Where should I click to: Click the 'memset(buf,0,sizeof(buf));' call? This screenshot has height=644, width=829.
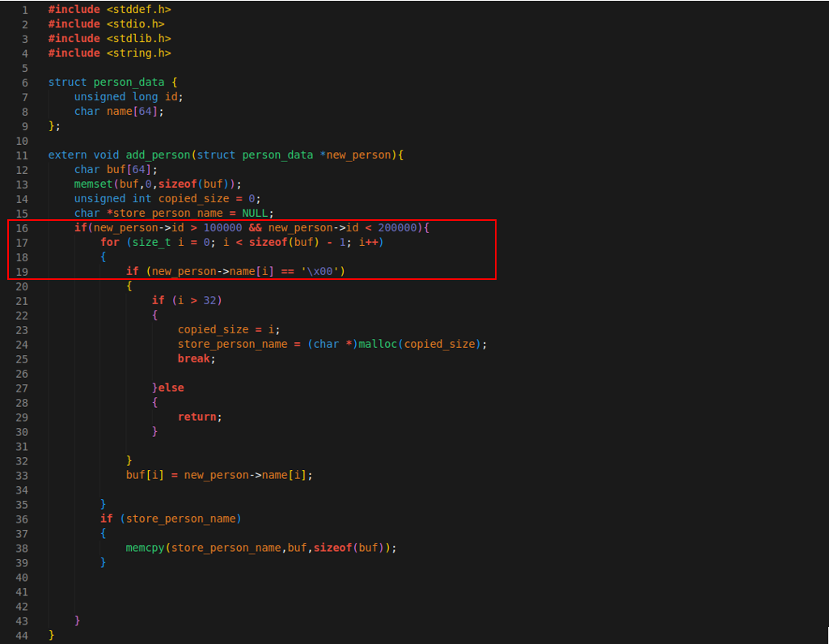click(x=158, y=184)
